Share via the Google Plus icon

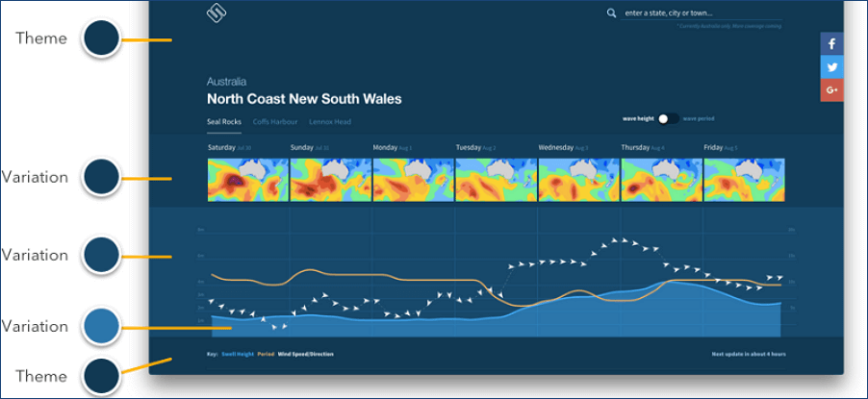[832, 90]
